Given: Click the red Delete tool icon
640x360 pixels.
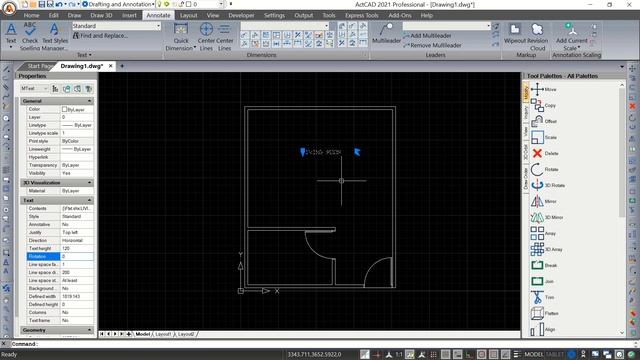Looking at the screenshot, I should (x=537, y=153).
